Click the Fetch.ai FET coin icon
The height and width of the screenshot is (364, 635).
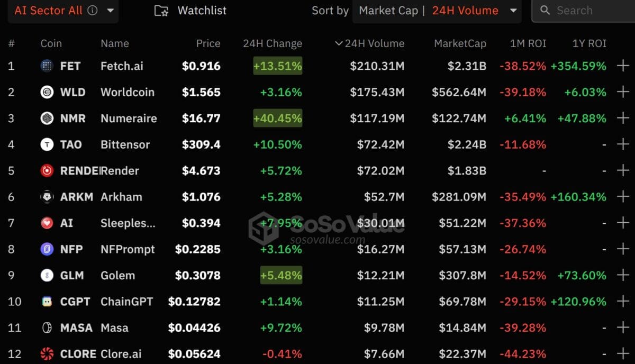point(47,66)
